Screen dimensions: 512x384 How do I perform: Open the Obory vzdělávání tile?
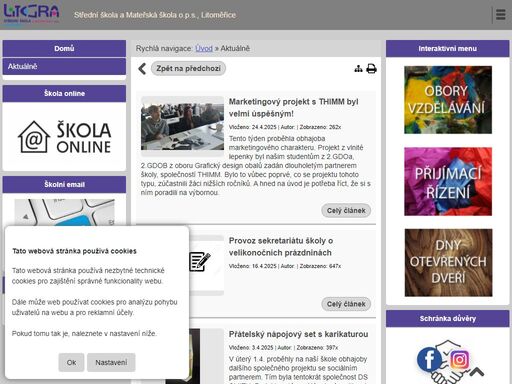point(448,100)
